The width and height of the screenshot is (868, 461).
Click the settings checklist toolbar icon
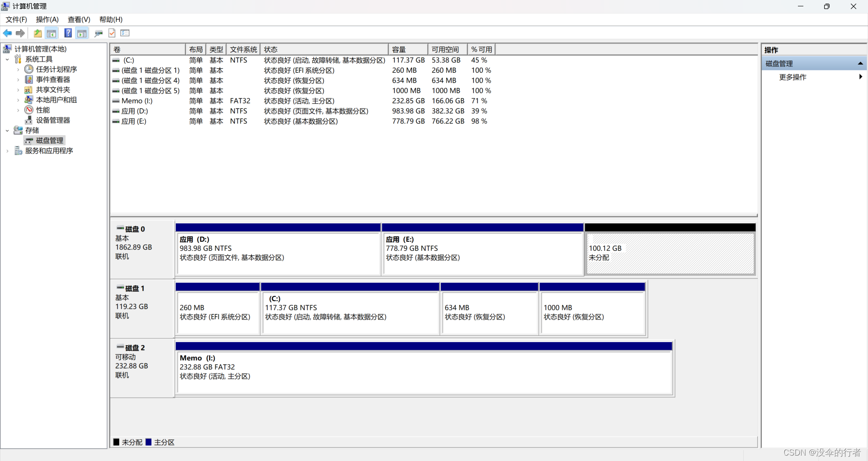click(x=125, y=33)
